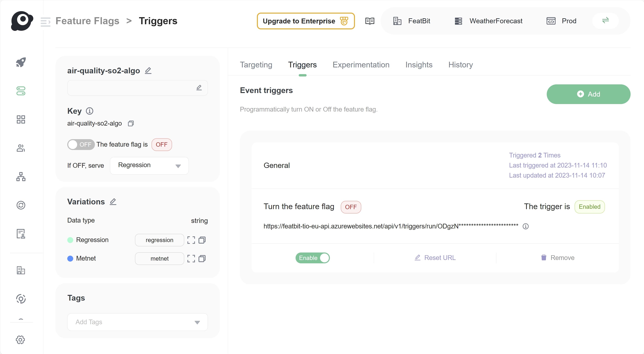This screenshot has width=644, height=354.
Task: Switch to the Targeting tab
Action: point(256,65)
